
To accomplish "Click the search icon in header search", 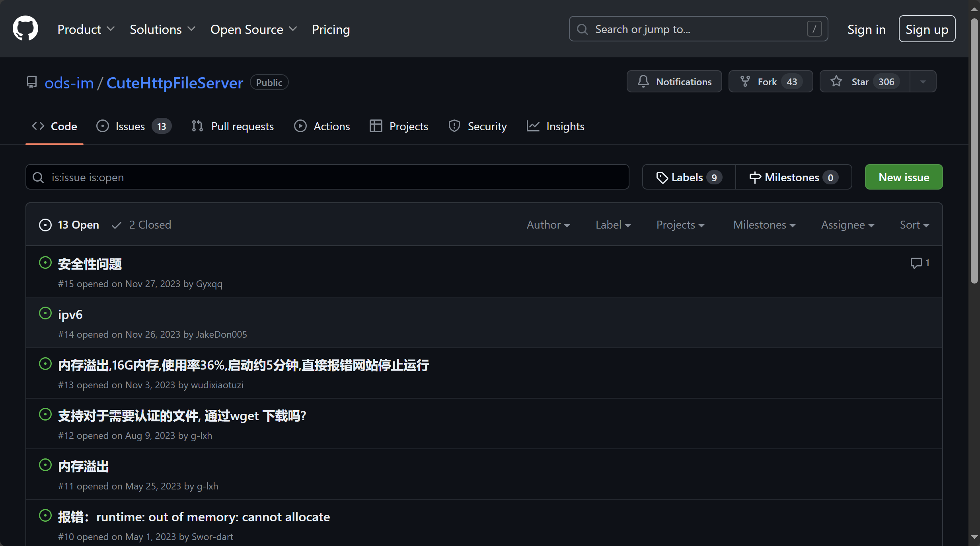I will tap(582, 29).
